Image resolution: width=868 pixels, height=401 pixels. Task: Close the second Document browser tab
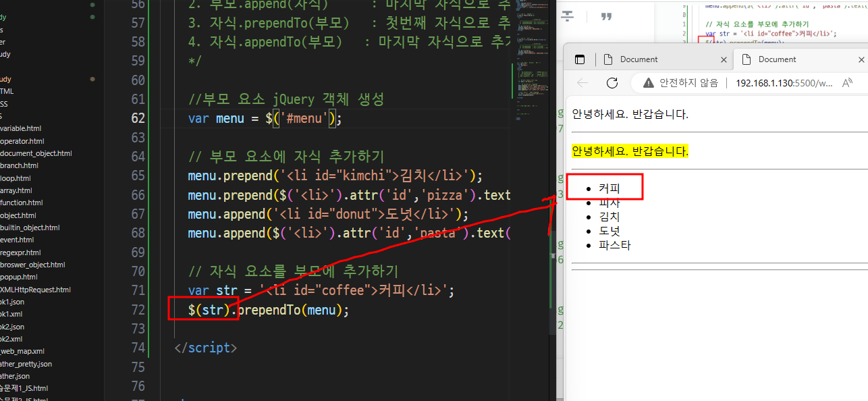coord(861,59)
